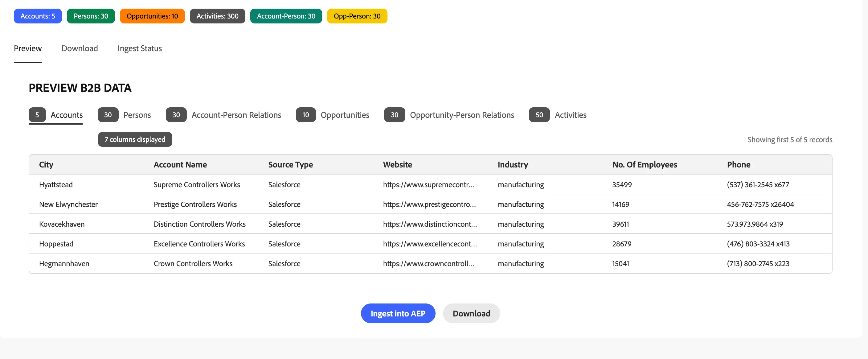Viewport: 868px width, 359px height.
Task: Open the Persons data tab
Action: [124, 115]
